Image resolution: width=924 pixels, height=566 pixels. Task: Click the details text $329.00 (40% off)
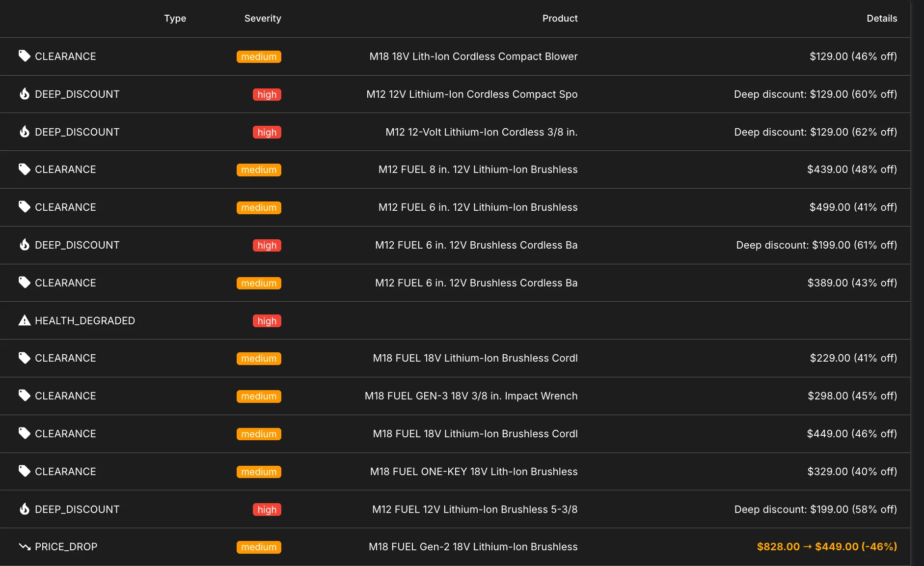tap(852, 472)
